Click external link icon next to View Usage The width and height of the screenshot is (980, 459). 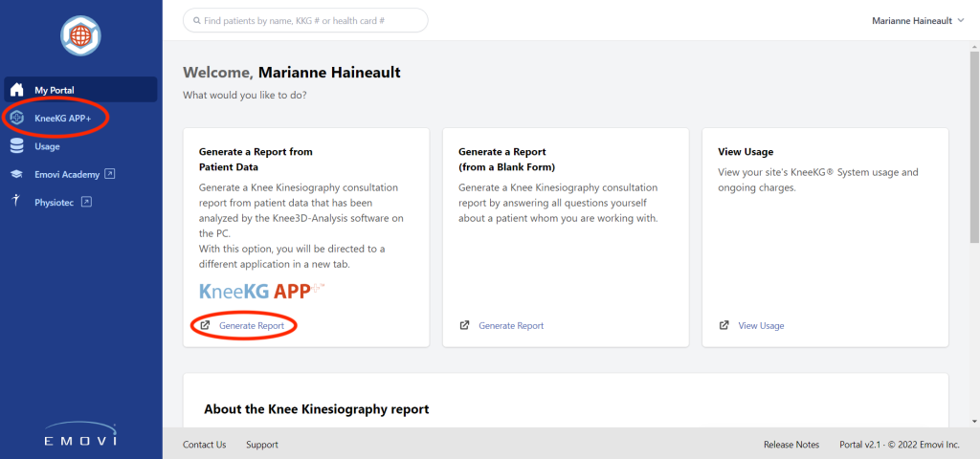[724, 325]
